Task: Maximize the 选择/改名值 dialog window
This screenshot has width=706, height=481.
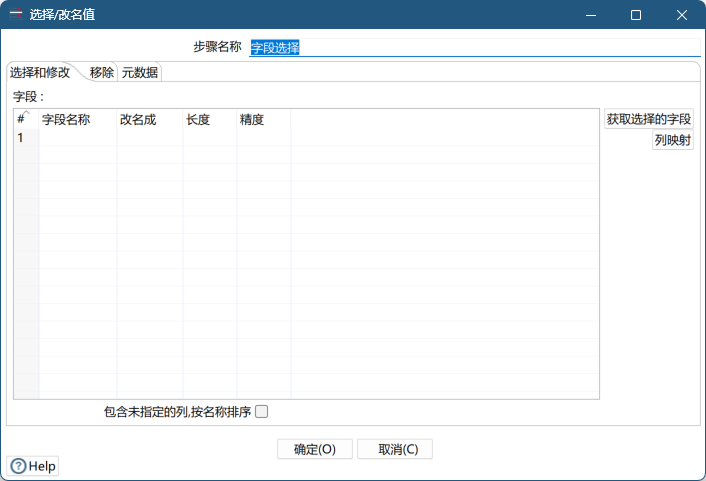Action: coord(636,15)
